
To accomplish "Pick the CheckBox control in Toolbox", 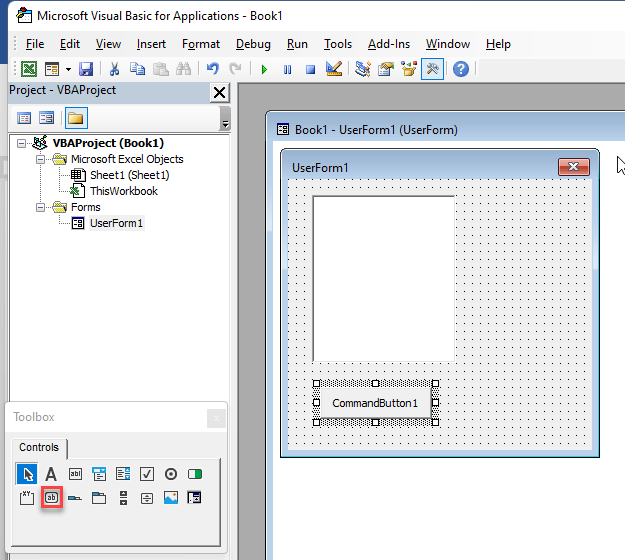I will [147, 474].
